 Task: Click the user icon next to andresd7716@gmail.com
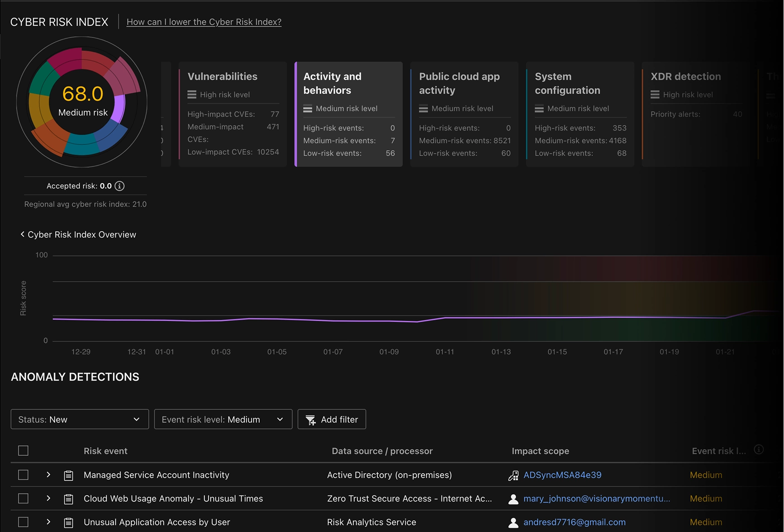pyautogui.click(x=513, y=522)
